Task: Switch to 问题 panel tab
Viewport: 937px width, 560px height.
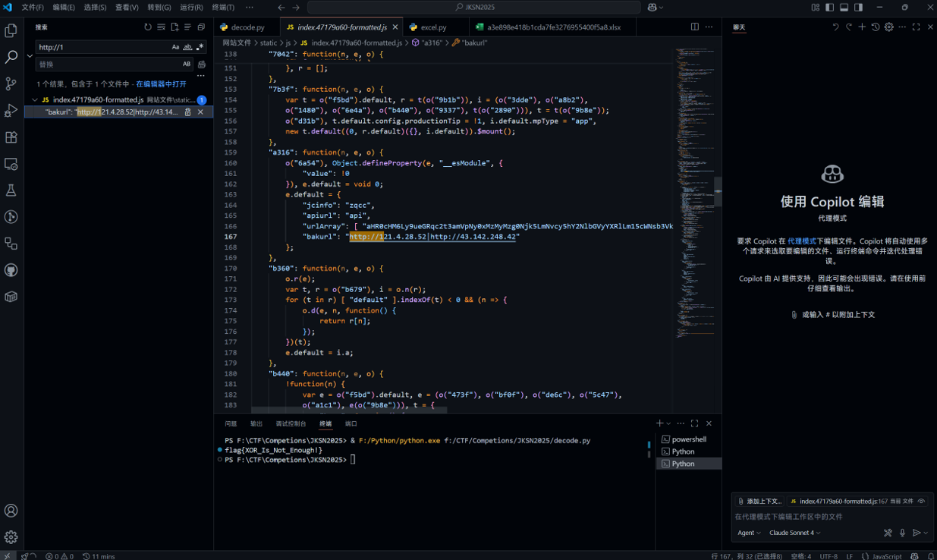Action: tap(231, 423)
